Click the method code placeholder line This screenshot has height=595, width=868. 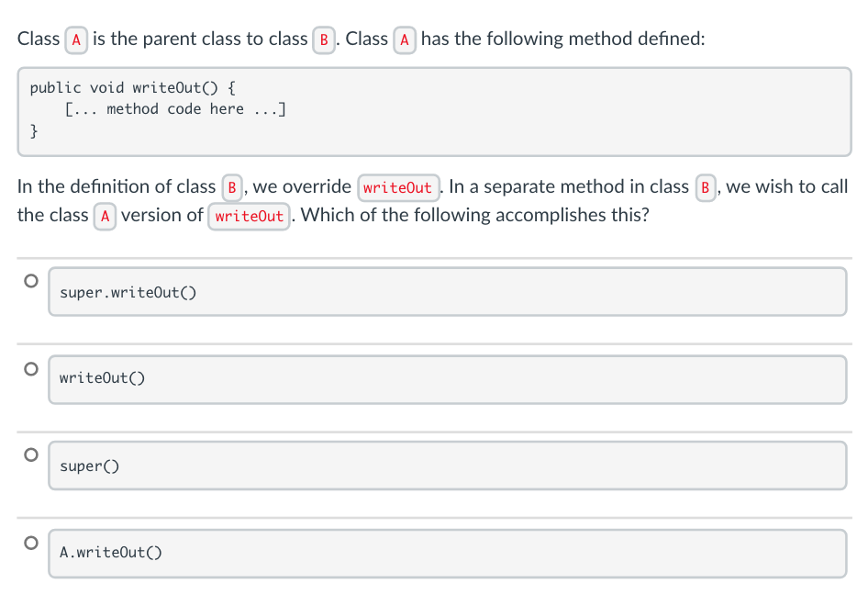click(174, 108)
